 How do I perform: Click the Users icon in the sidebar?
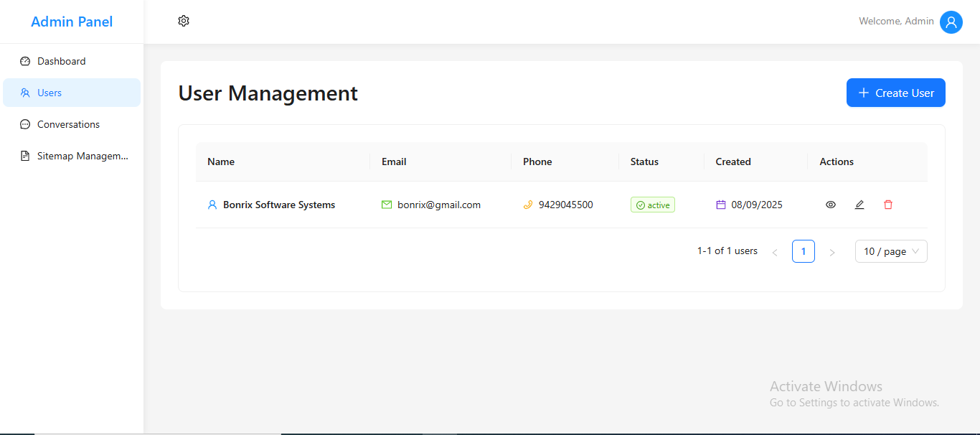coord(24,93)
